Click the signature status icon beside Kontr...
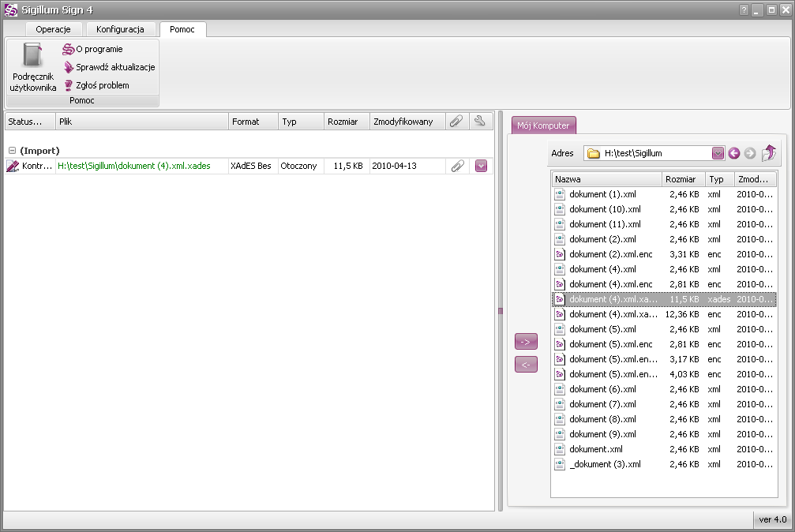 (13, 166)
